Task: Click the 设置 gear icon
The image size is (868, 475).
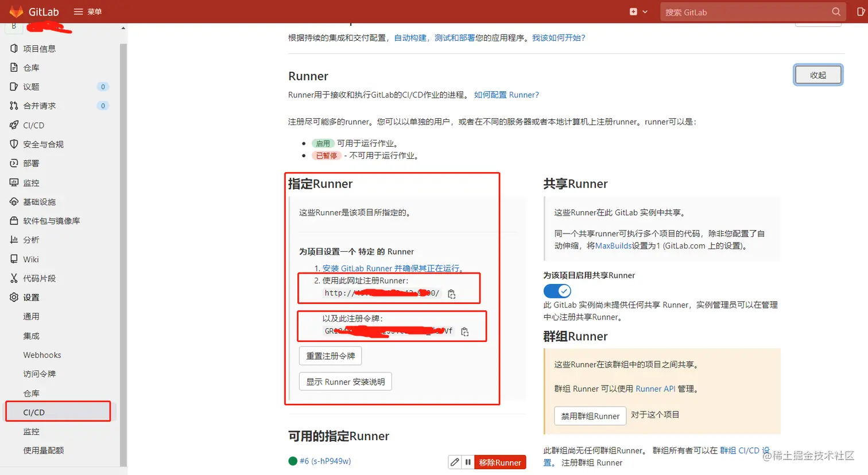Action: [x=14, y=297]
